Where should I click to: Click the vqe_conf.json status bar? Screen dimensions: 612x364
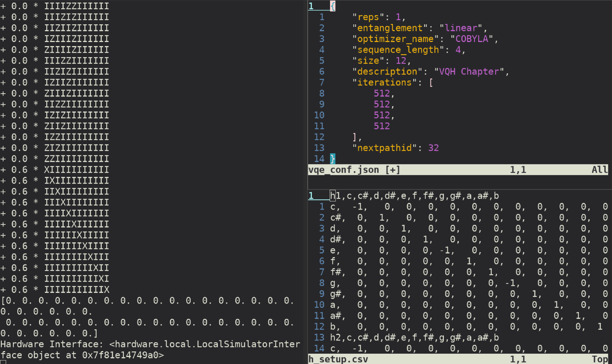click(458, 170)
